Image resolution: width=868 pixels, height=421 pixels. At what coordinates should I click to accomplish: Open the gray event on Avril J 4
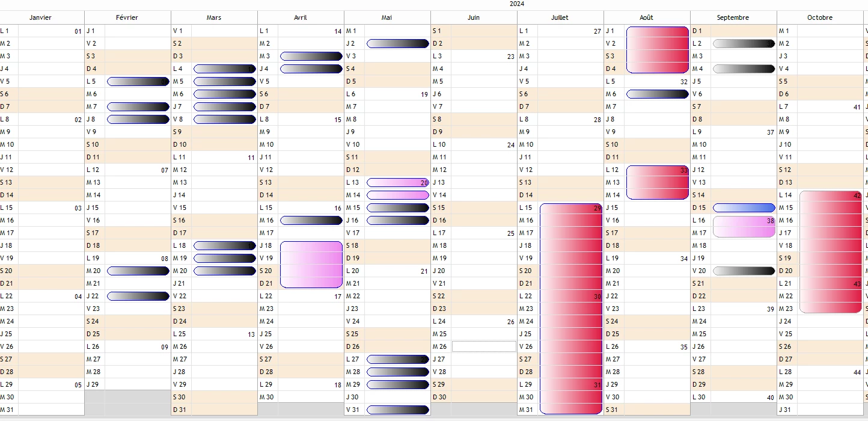pyautogui.click(x=311, y=69)
